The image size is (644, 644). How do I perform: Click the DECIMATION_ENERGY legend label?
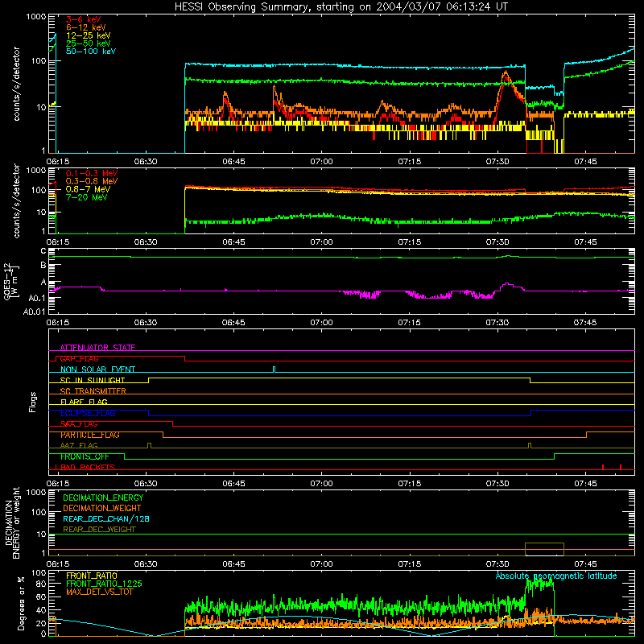coord(103,497)
